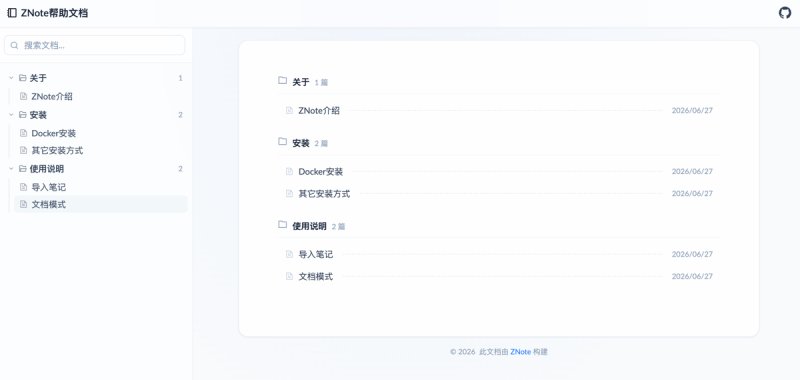Screen dimensions: 800x380
Task: Click file icon beside main list Docker安装
Action: coord(289,171)
